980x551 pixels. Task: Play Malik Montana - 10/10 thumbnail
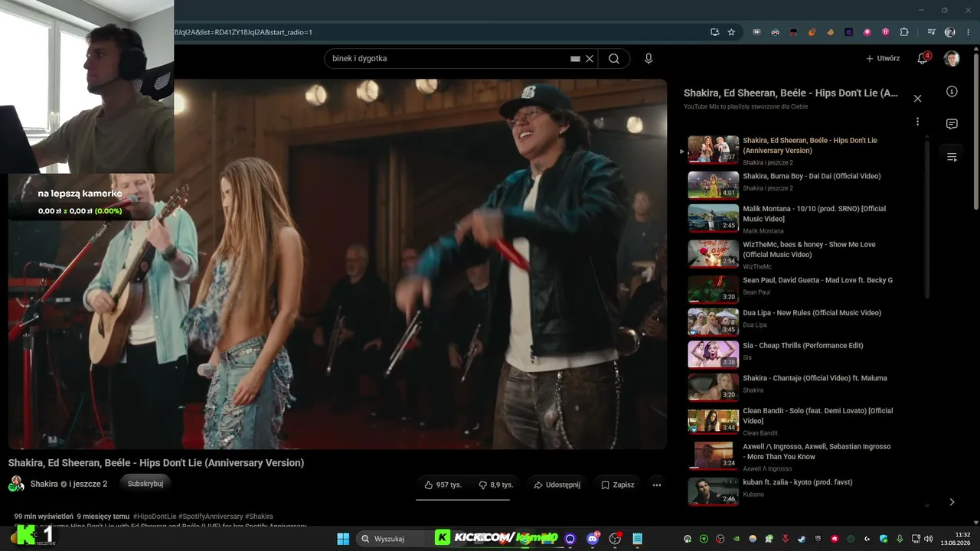(714, 217)
